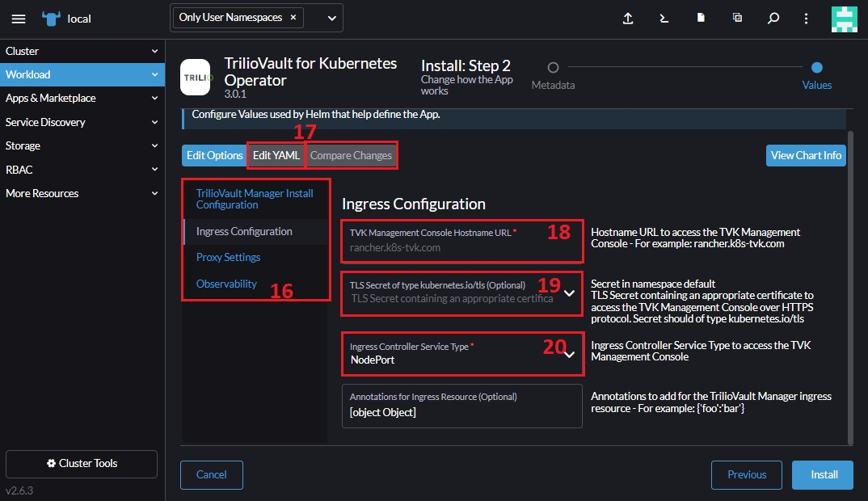
Task: Open the hamburger navigation menu
Action: (x=19, y=19)
